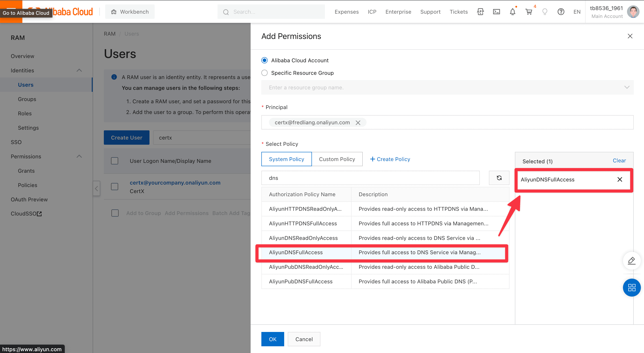Focus the certx user search field

(x=201, y=138)
